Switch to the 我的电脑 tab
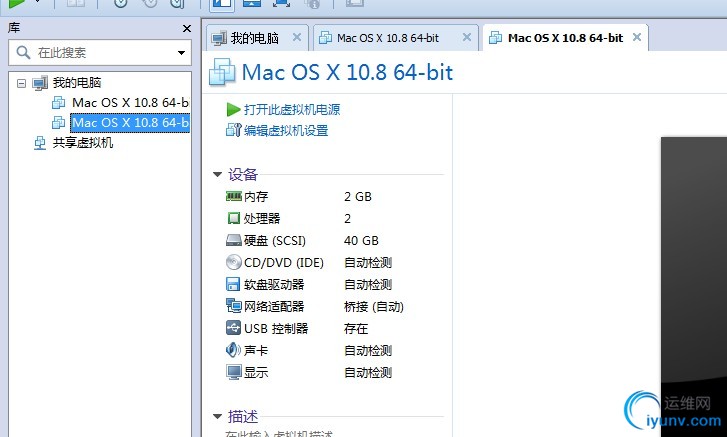Viewport: 727px width, 437px height. pyautogui.click(x=255, y=38)
